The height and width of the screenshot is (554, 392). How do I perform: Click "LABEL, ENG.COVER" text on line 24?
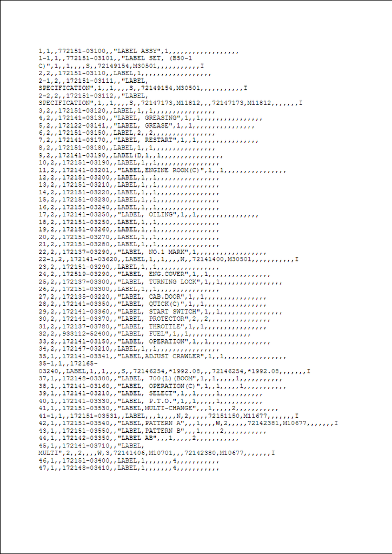tap(155, 274)
